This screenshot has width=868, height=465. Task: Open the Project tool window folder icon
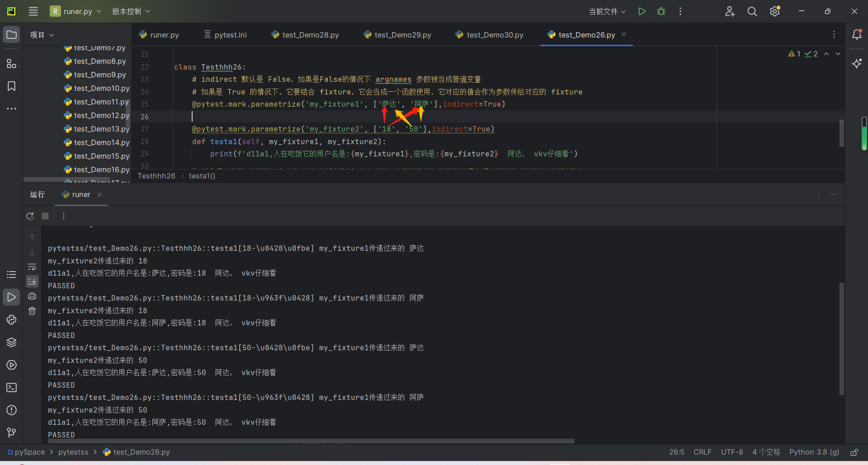tap(12, 35)
